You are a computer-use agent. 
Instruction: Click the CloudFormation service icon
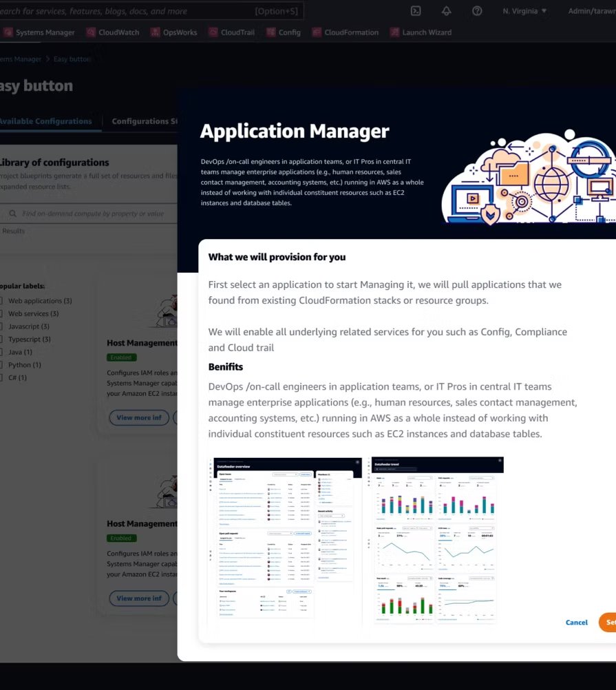[x=317, y=32]
